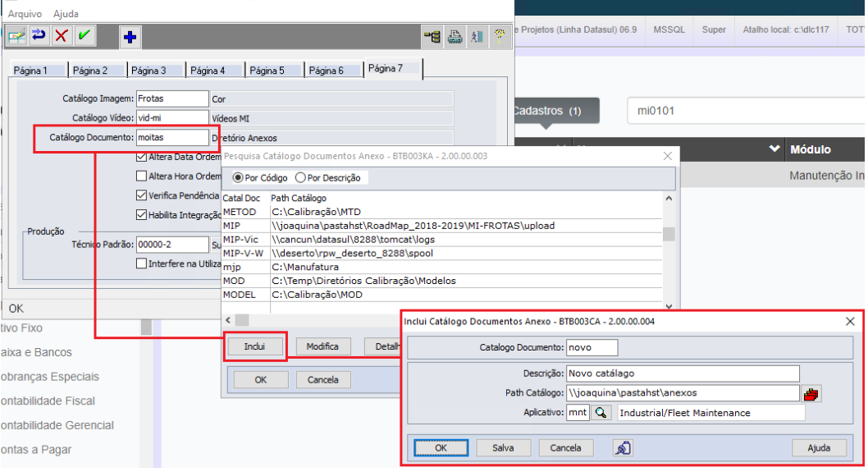This screenshot has width=868, height=472.
Task: Select the MOD catalog row
Action: coord(441,281)
